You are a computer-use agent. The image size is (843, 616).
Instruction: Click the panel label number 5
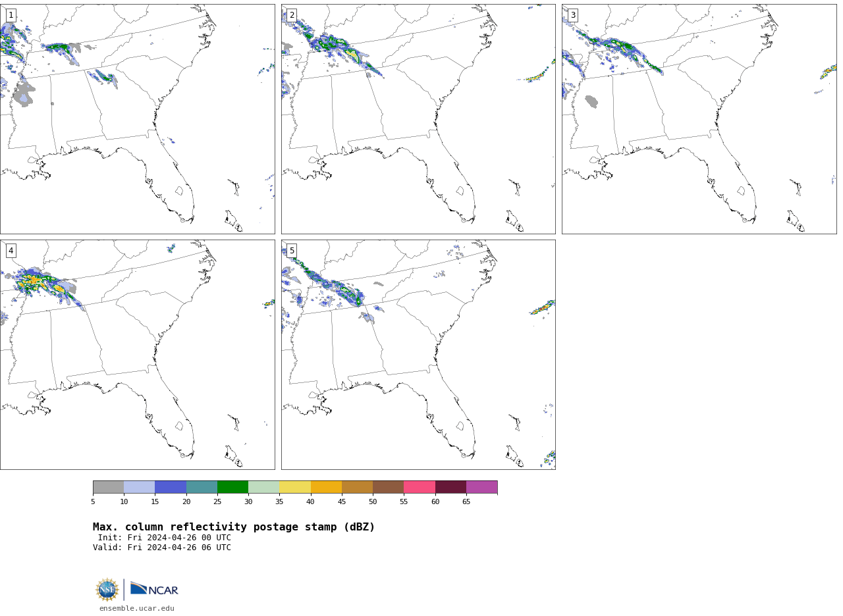coord(292,251)
